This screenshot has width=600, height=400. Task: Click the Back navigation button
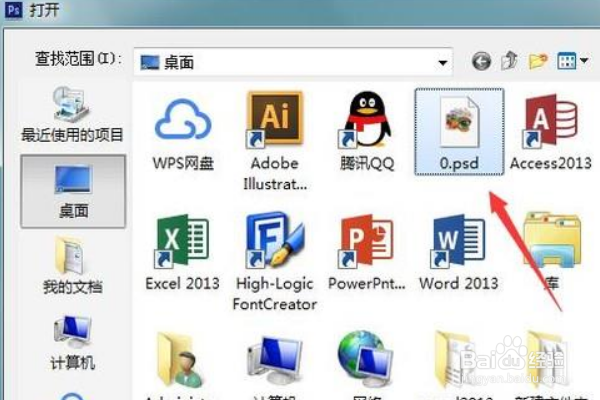[x=481, y=60]
